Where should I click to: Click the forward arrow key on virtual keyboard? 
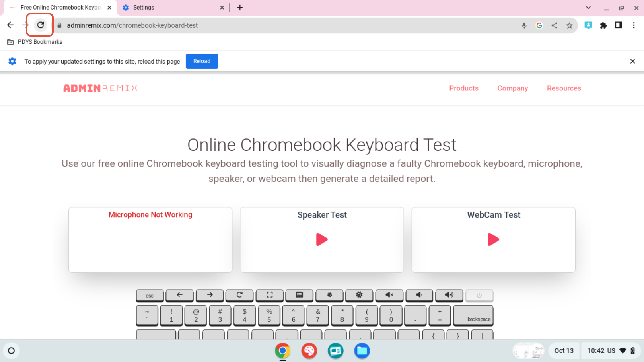point(210,295)
